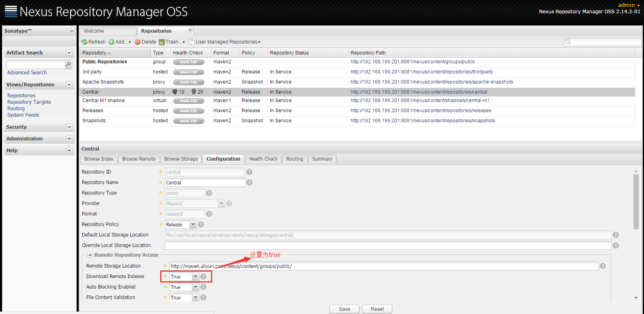Open Advanced Search link
644x314 pixels.
click(x=27, y=73)
